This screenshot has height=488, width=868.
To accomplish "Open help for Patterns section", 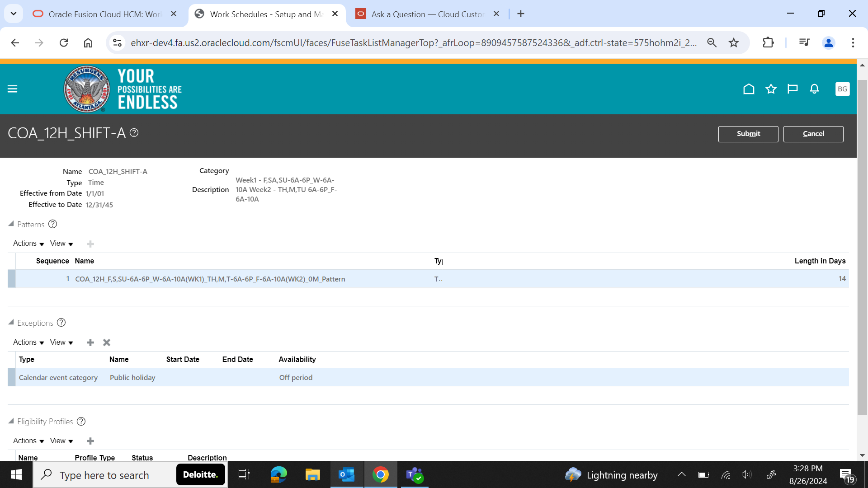I will point(52,224).
